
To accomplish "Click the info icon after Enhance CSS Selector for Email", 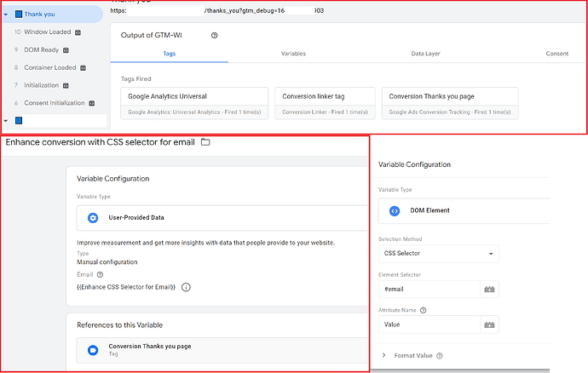I will tap(186, 287).
